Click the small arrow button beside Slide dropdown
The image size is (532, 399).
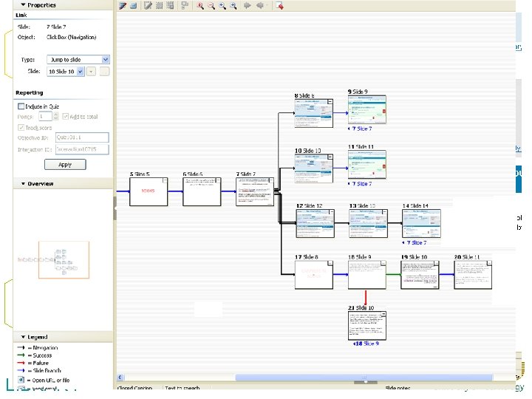tap(91, 72)
